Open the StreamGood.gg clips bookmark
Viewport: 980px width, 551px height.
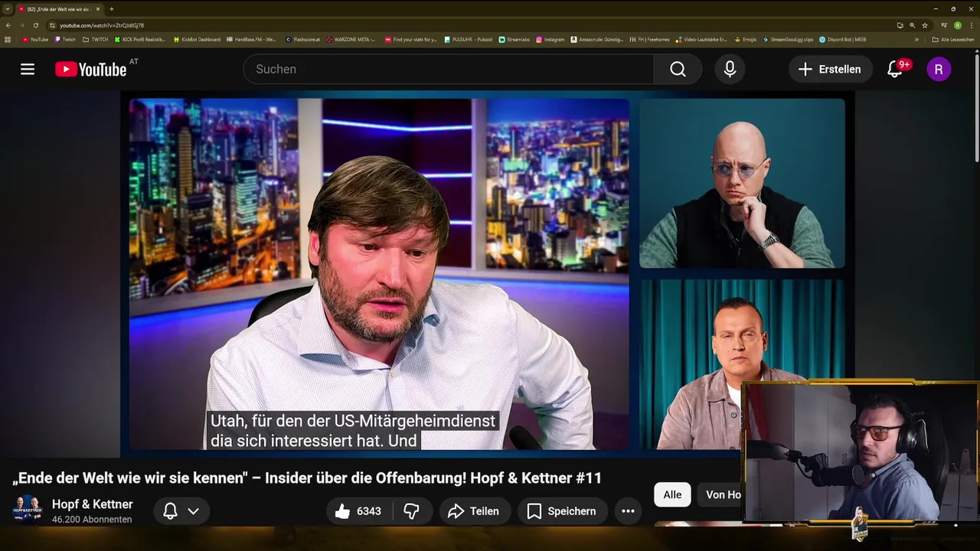[x=788, y=40]
